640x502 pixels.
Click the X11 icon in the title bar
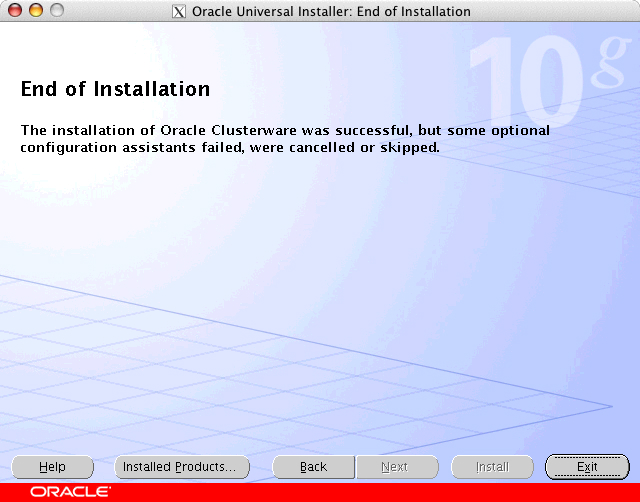tap(178, 12)
